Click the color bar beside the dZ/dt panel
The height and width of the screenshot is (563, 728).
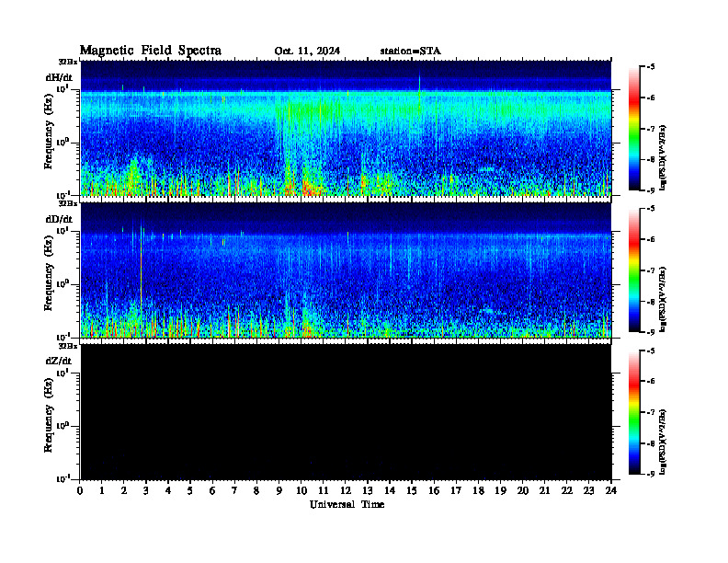(x=634, y=412)
